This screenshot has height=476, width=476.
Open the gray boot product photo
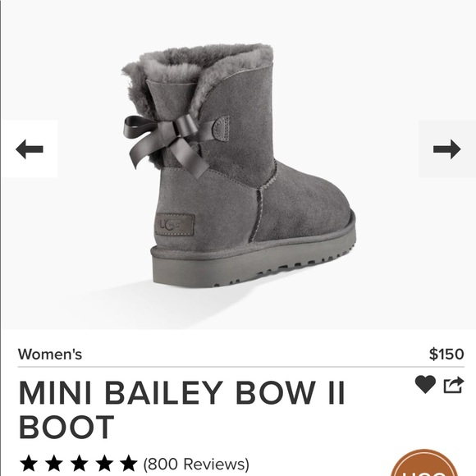(x=238, y=165)
